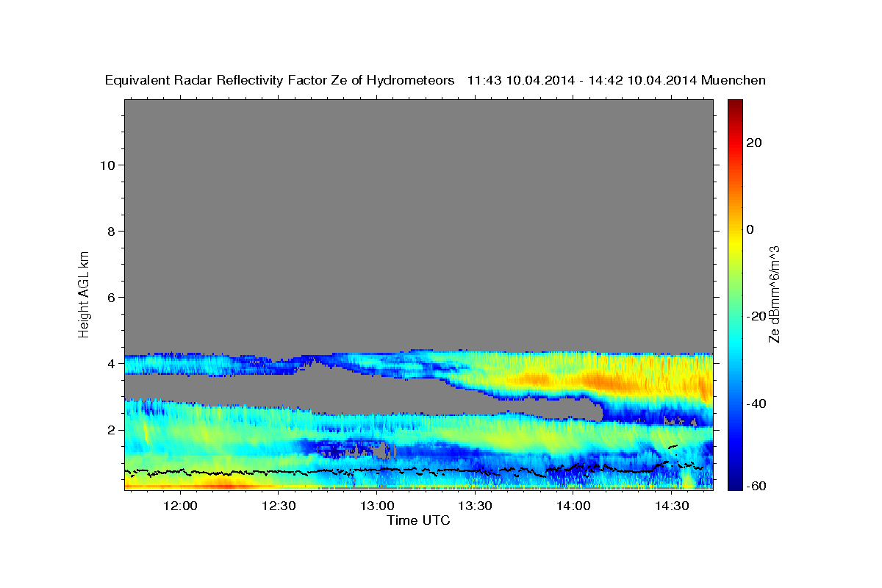Click the dark red top of the colorbar

[734, 105]
